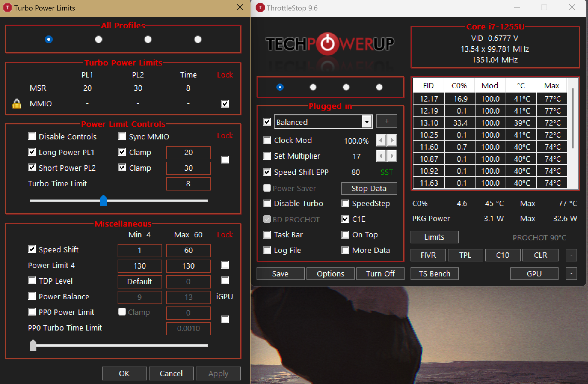The height and width of the screenshot is (384, 588).
Task: Click the C10 button
Action: (503, 255)
